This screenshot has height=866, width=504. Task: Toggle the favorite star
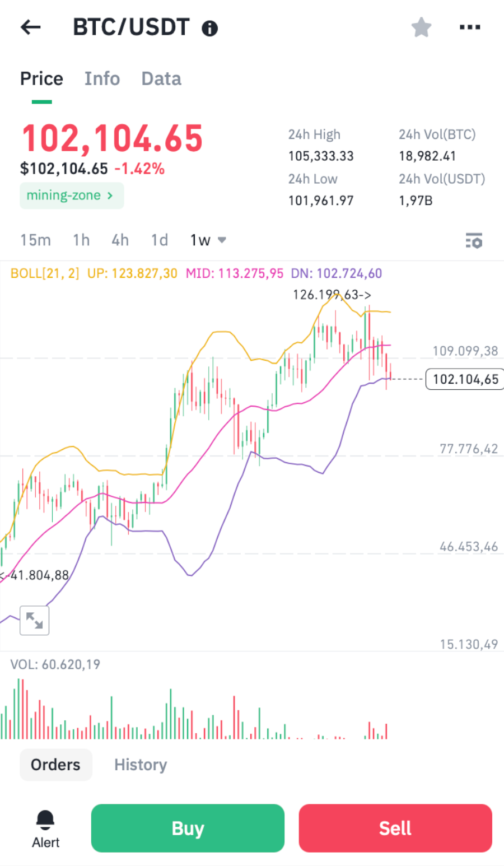(x=421, y=27)
